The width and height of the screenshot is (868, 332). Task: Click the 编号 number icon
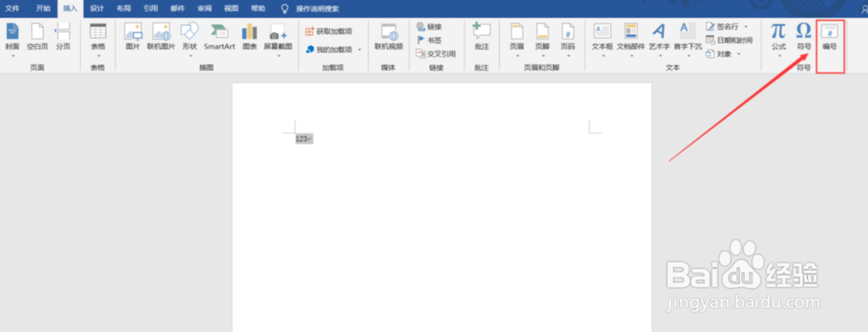pos(829,30)
